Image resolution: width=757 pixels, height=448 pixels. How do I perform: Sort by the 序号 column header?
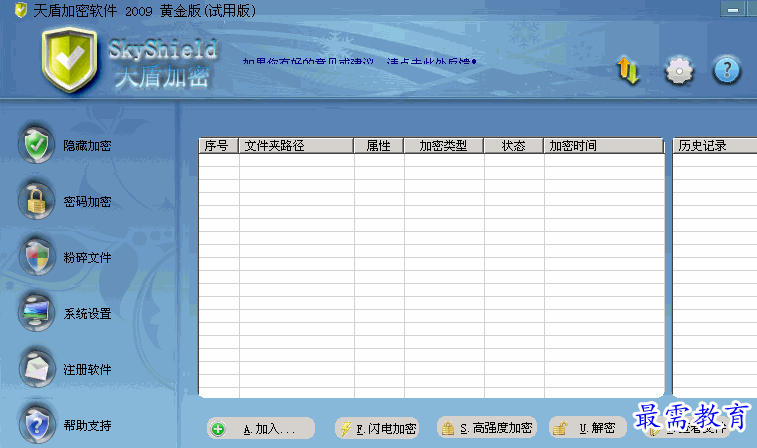point(219,146)
